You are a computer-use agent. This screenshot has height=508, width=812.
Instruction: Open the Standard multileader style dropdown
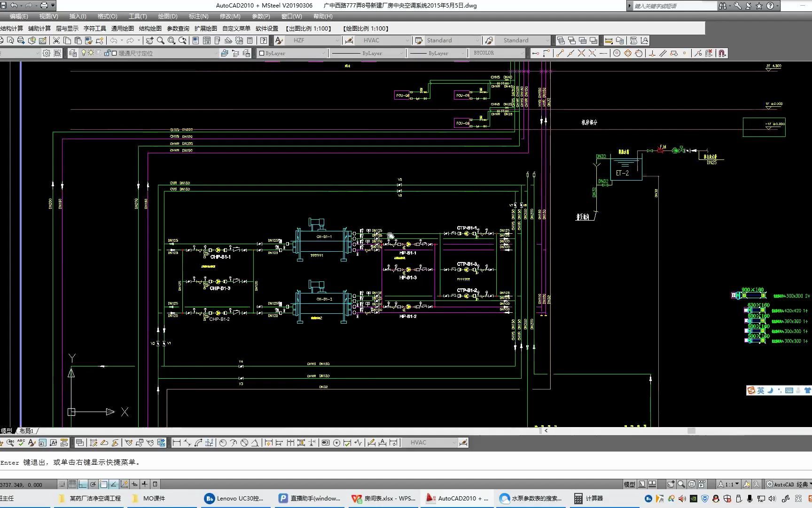pyautogui.click(x=523, y=40)
